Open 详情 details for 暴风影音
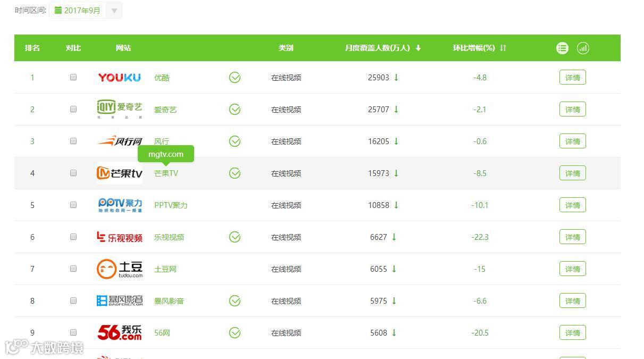Image resolution: width=644 pixels, height=359 pixels. (x=573, y=300)
